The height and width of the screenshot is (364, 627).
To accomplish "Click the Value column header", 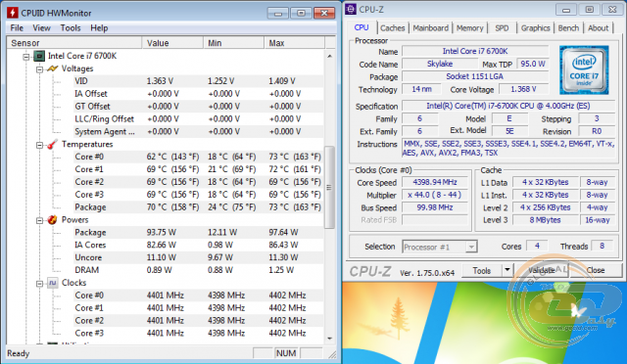I will point(172,43).
